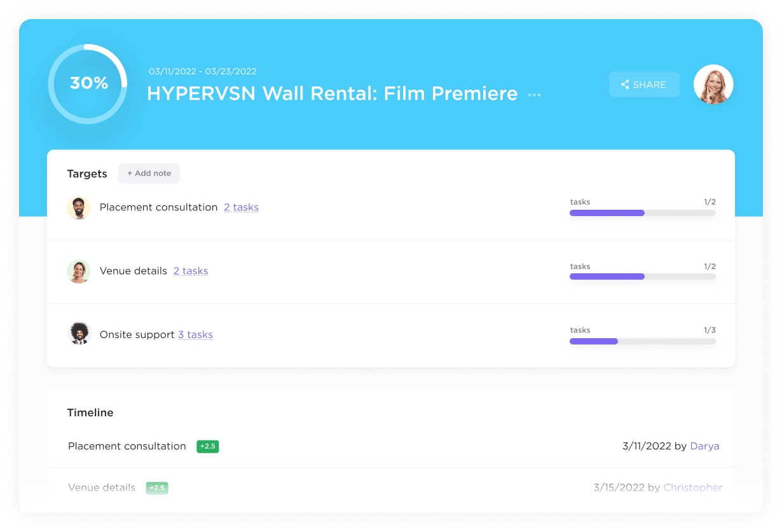The height and width of the screenshot is (532, 782).
Task: Click Venue details in the Timeline
Action: click(x=102, y=488)
